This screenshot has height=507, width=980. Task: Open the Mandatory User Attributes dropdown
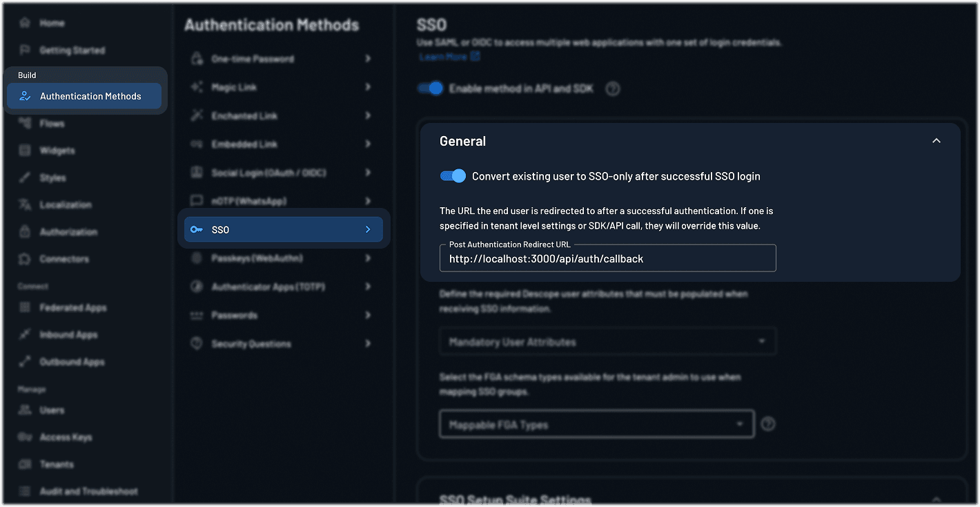pyautogui.click(x=607, y=342)
